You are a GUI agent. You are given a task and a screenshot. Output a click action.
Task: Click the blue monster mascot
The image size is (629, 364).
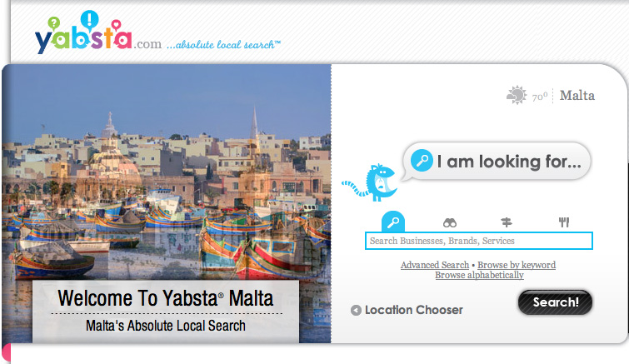pos(370,182)
